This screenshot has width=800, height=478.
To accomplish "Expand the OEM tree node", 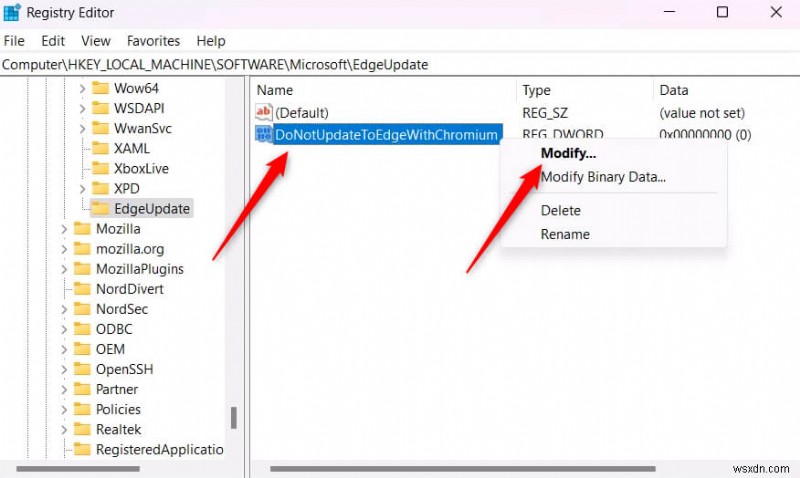I will click(64, 349).
